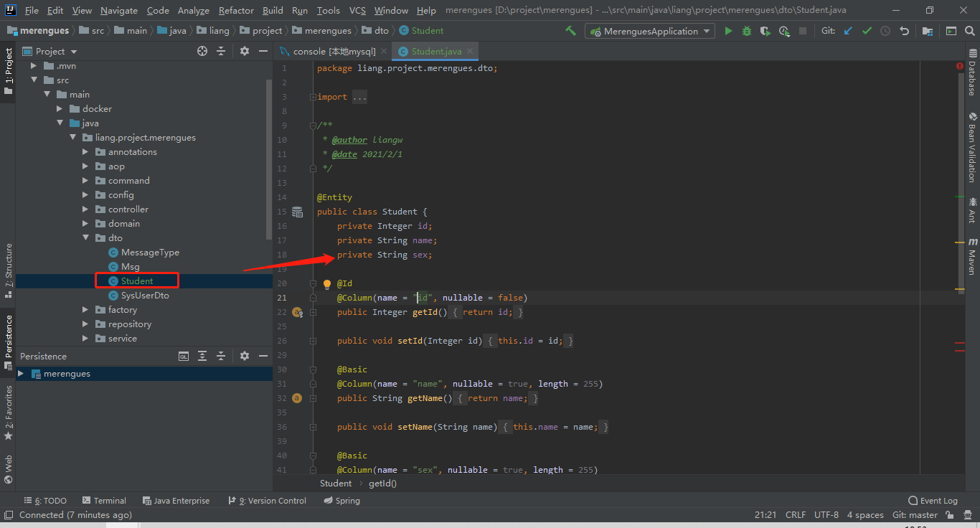Collapse all in the Project panel header
The height and width of the screenshot is (528, 980).
221,51
